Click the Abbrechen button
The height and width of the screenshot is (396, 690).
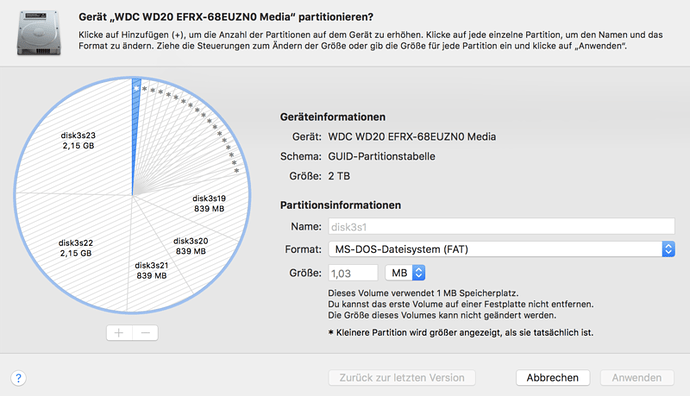coord(553,378)
